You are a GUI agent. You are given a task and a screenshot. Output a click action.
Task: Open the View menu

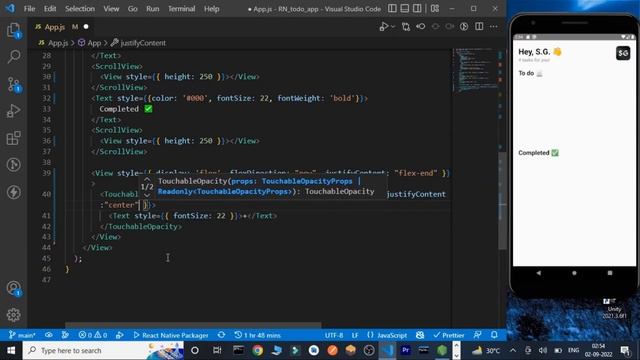click(111, 9)
